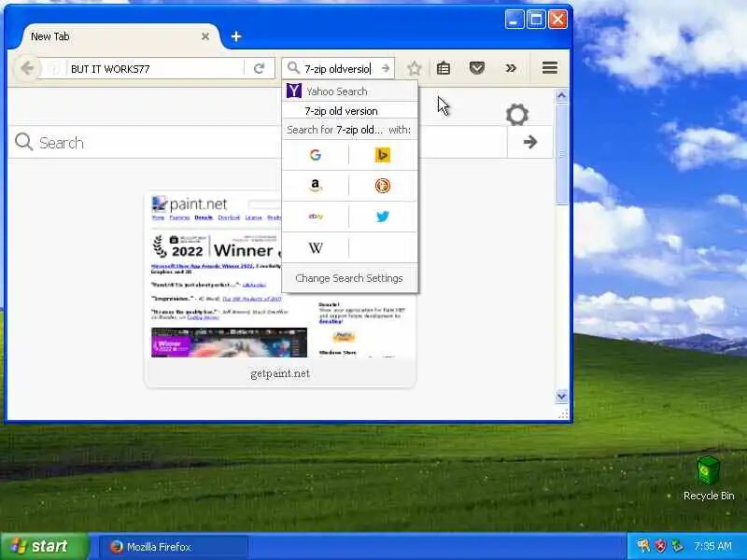Switch to Mozilla Firefox taskbar button

coord(173,547)
